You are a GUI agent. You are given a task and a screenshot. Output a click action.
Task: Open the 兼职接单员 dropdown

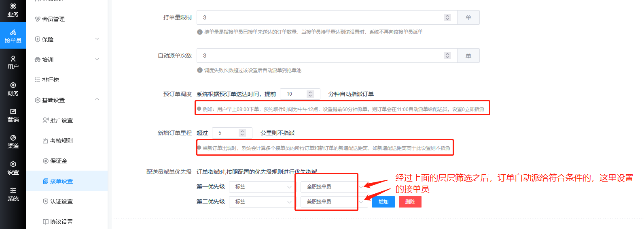[x=334, y=202]
